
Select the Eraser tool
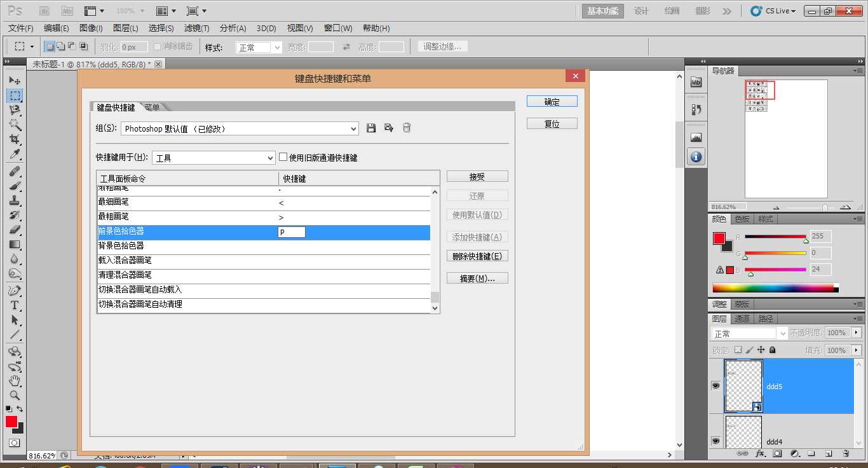[15, 230]
